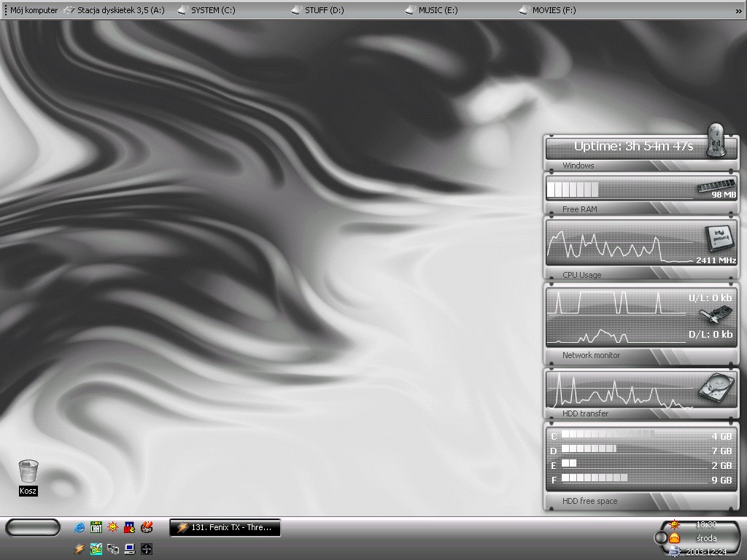Viewport: 747px width, 560px height.
Task: Launch Internet Explorer from quick launch
Action: pos(80,527)
